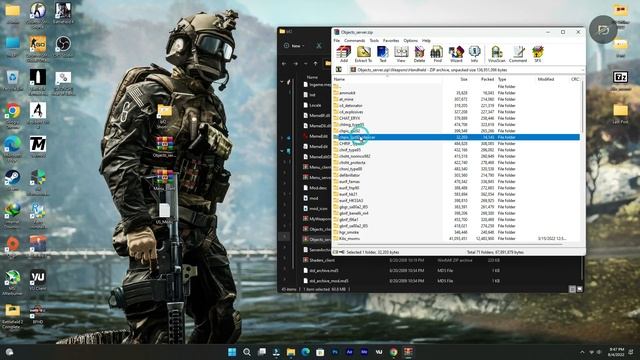640x360 pixels.
Task: Click the Comment toolbar icon in WinRAR
Action: (518, 54)
